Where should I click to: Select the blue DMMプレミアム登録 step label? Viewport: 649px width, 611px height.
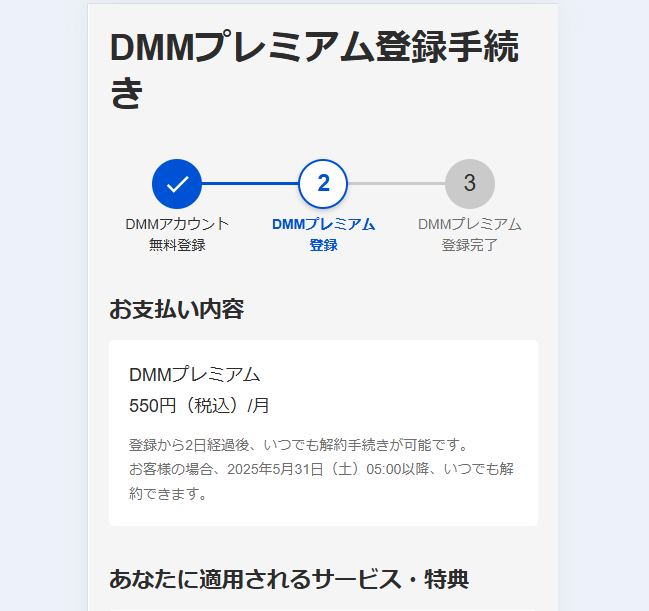click(x=323, y=234)
